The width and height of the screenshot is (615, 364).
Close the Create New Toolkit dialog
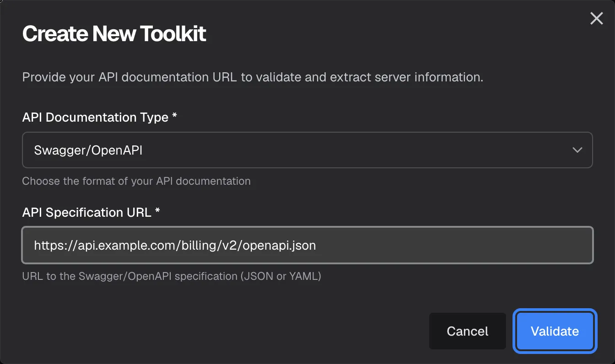click(596, 19)
